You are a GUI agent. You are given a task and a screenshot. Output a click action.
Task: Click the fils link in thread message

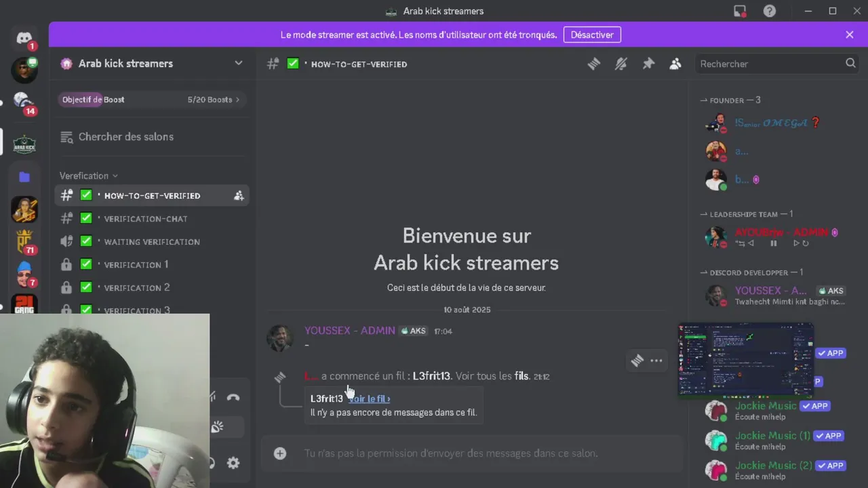pyautogui.click(x=521, y=376)
